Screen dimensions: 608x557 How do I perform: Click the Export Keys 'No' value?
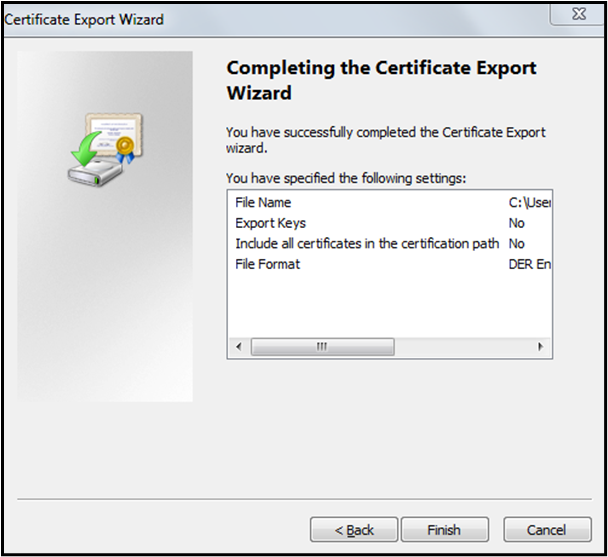(517, 223)
